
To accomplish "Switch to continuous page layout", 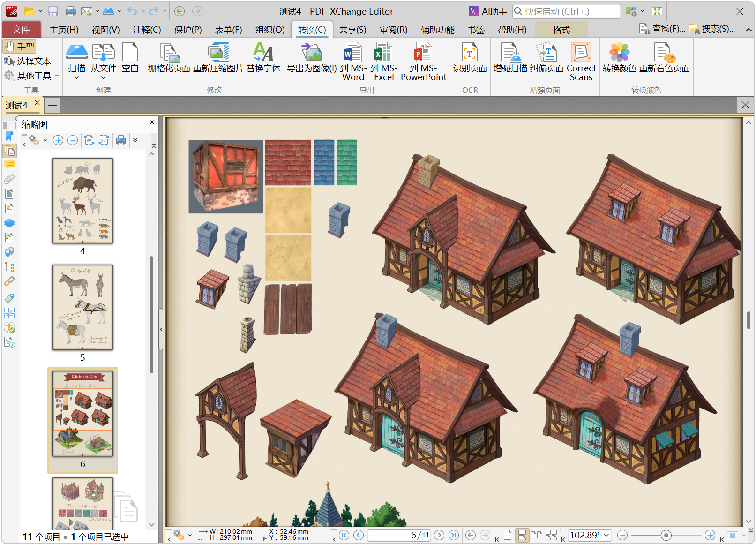I will point(522,535).
